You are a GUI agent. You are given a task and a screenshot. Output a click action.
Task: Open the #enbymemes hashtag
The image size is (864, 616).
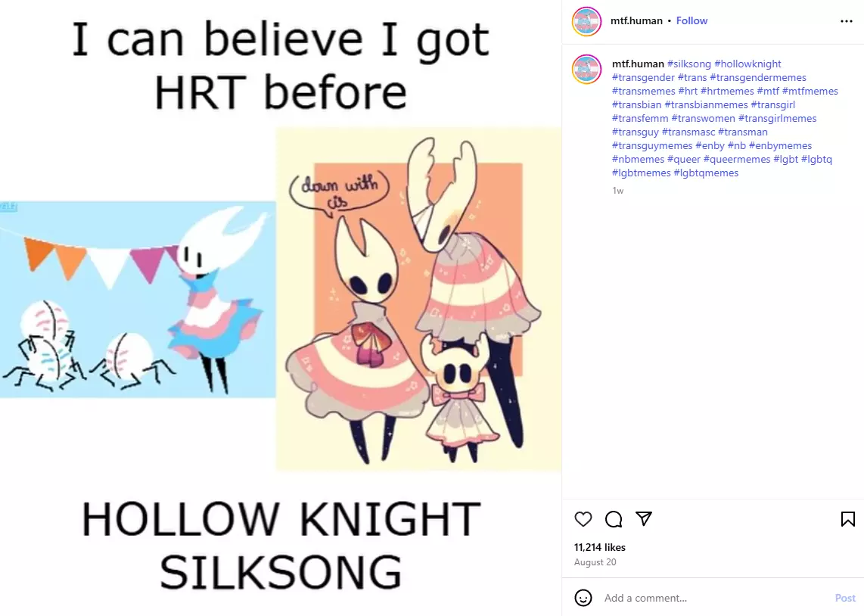(x=780, y=145)
